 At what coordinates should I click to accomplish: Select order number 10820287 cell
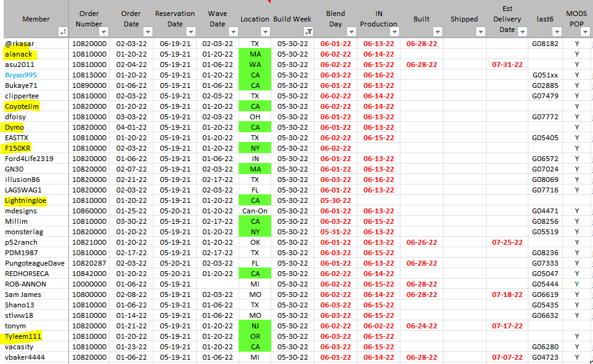89,263
